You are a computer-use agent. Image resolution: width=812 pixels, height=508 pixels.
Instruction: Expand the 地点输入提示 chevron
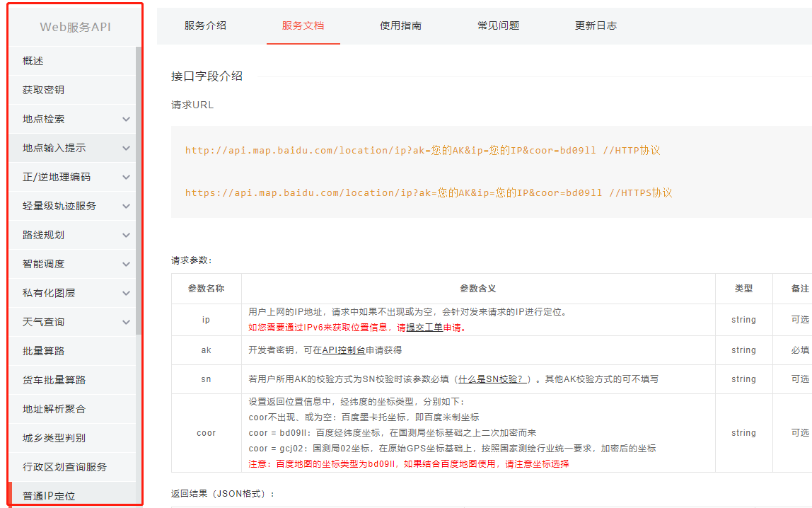coord(126,148)
